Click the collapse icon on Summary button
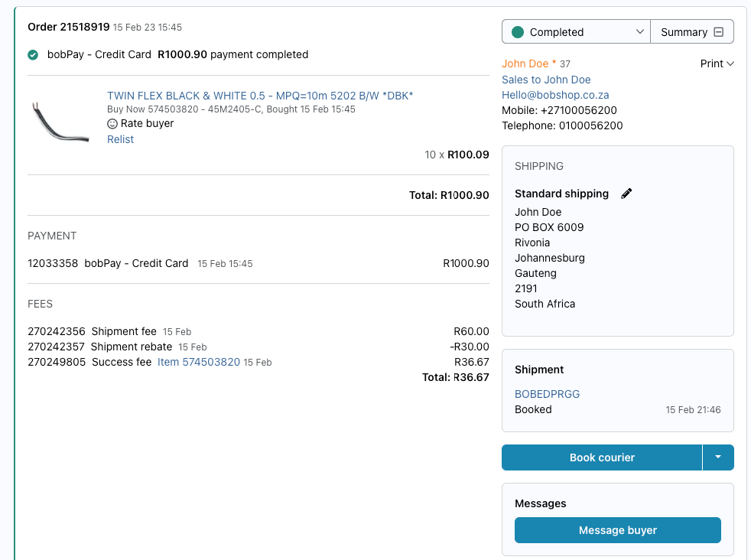The width and height of the screenshot is (751, 560). point(718,32)
